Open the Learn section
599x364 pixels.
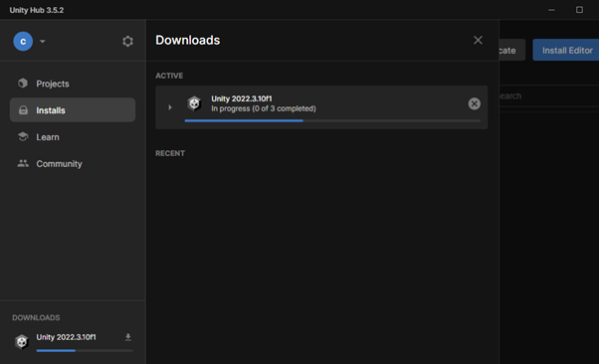click(73, 136)
